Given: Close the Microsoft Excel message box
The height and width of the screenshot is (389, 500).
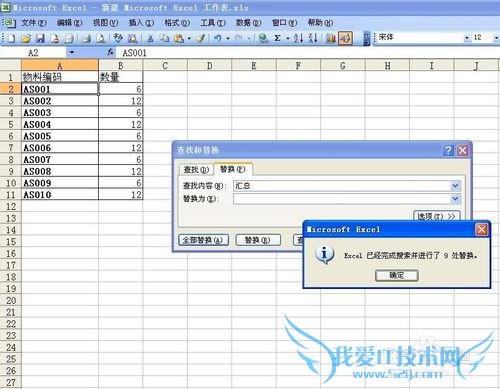Looking at the screenshot, I should 482,229.
